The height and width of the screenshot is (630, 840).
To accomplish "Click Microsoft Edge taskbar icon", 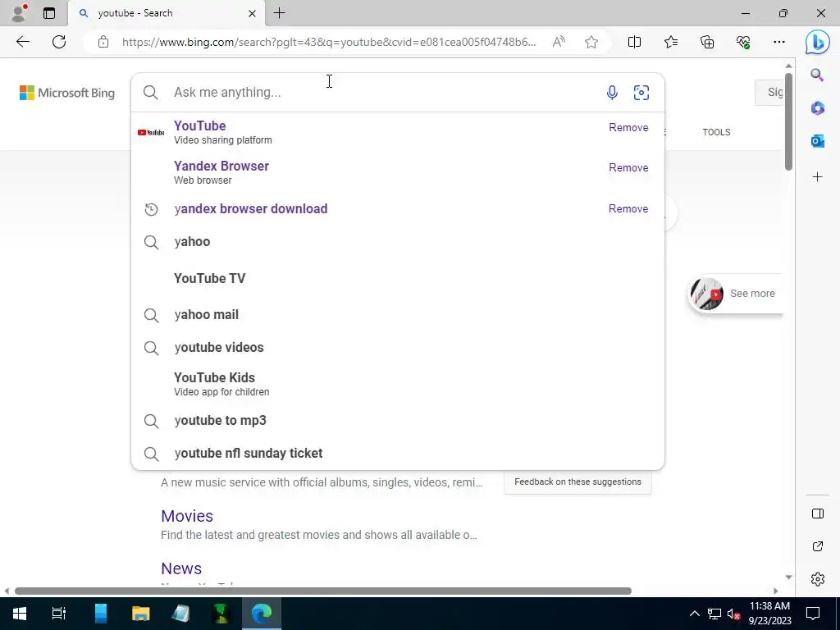I will (x=262, y=614).
